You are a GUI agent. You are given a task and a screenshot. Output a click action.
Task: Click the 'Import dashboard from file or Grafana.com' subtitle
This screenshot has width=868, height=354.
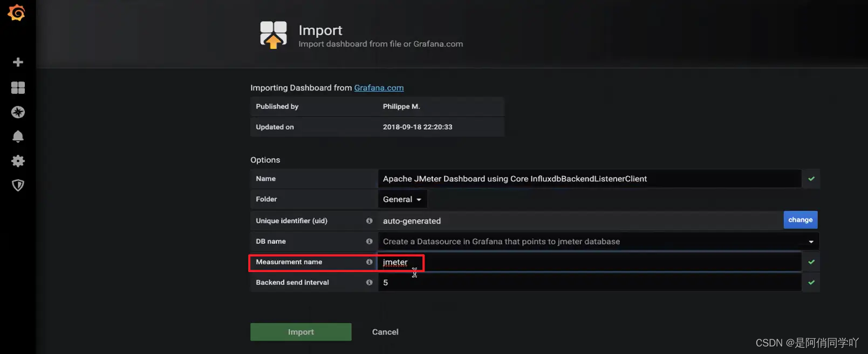tap(381, 44)
